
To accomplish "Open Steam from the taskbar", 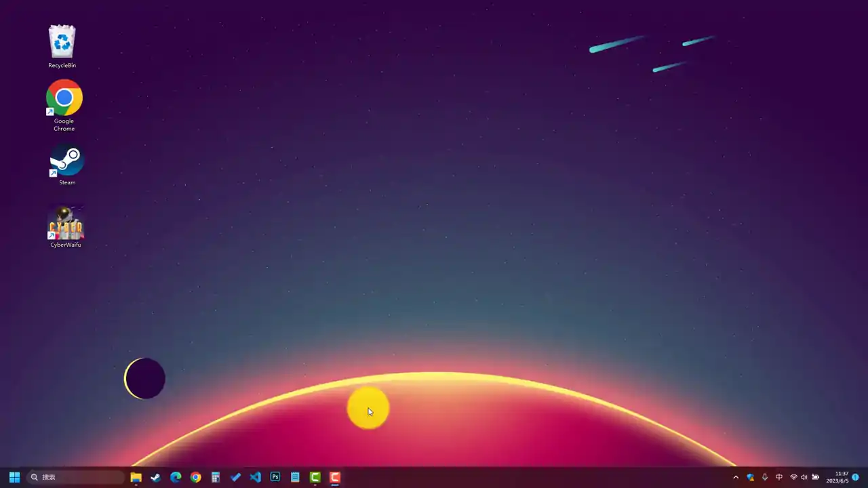I will [156, 477].
